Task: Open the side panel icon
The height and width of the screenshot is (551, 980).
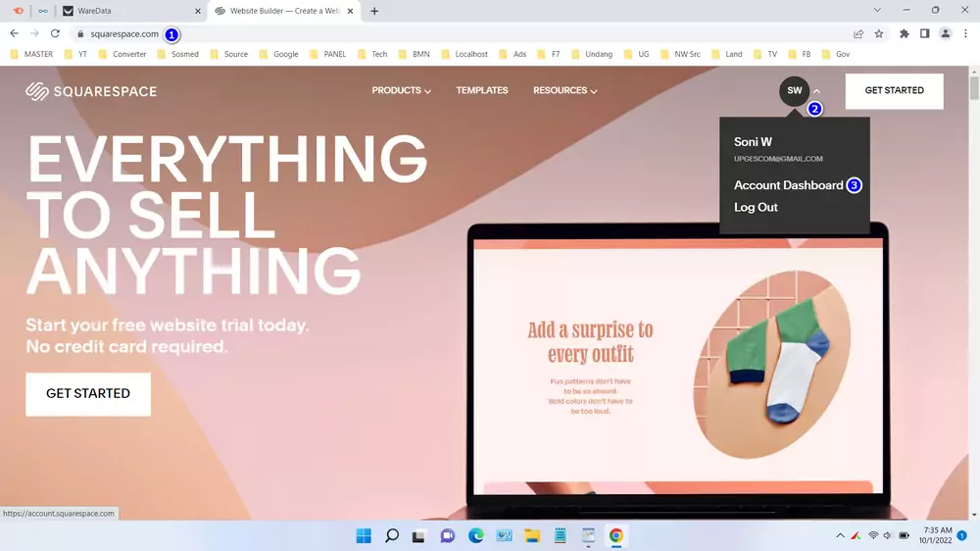Action: [x=924, y=33]
